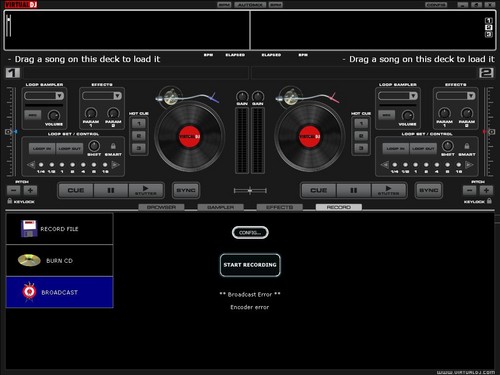500x375 pixels.
Task: Select the Broadcast option
Action: [60, 292]
